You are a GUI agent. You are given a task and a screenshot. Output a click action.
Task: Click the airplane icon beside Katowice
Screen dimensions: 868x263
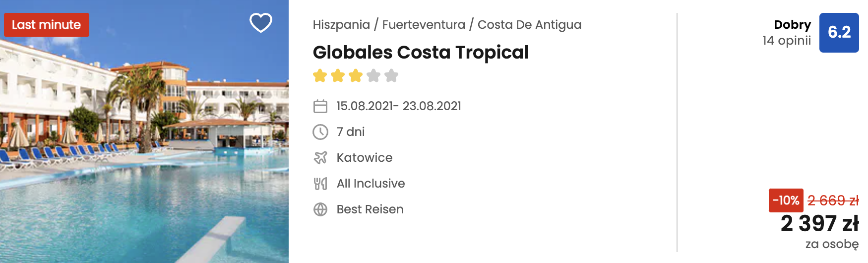(x=320, y=158)
